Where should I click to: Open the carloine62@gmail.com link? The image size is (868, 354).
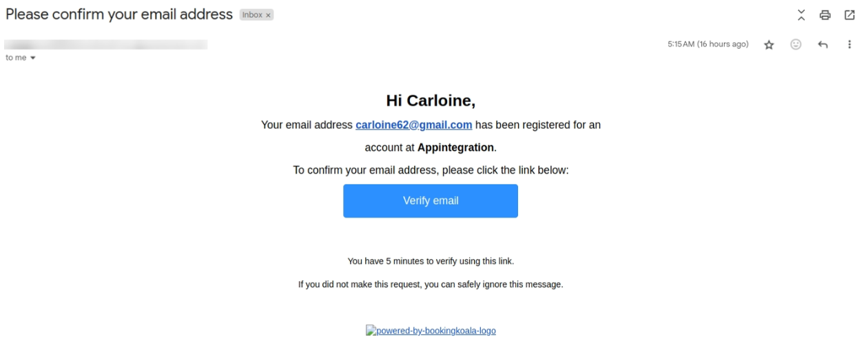pyautogui.click(x=413, y=125)
